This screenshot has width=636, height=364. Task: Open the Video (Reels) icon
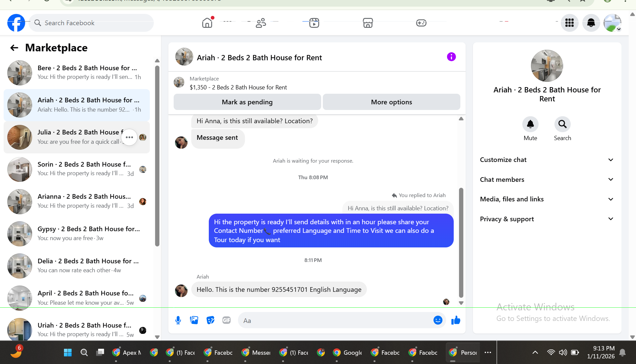coord(314,23)
